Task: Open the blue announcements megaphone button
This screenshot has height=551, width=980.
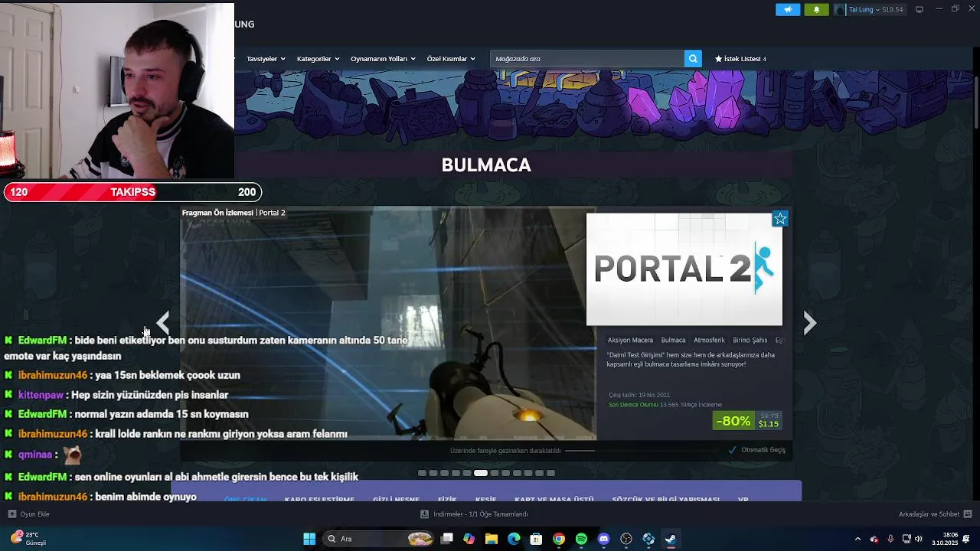Action: pos(788,9)
